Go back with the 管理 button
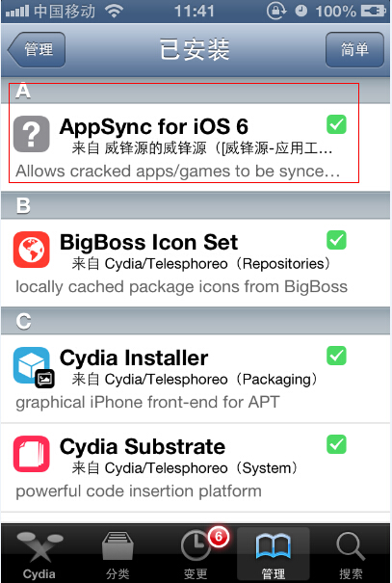The height and width of the screenshot is (583, 392). click(37, 49)
